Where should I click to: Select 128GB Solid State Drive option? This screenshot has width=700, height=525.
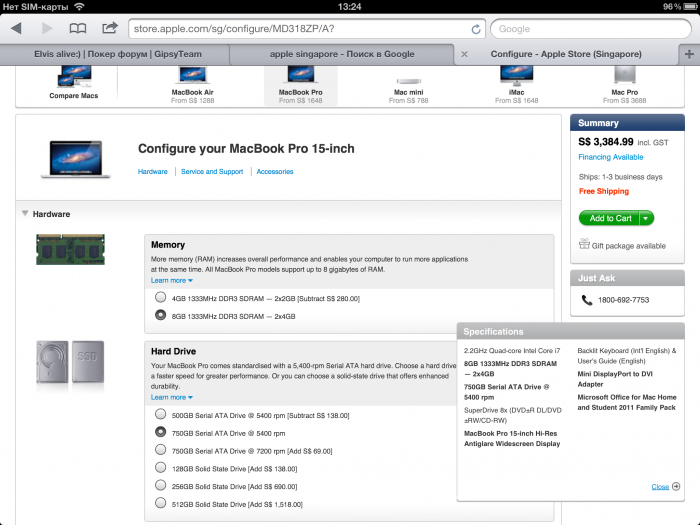click(x=161, y=467)
